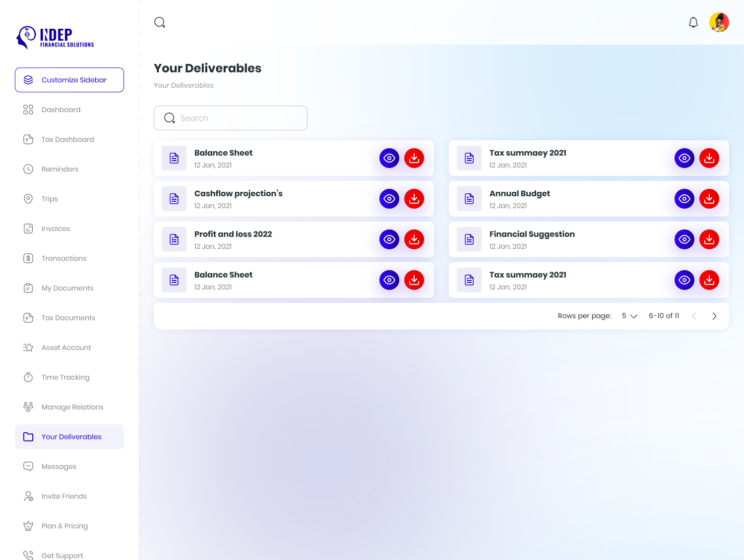Click inside the deliverables search field

[x=231, y=118]
